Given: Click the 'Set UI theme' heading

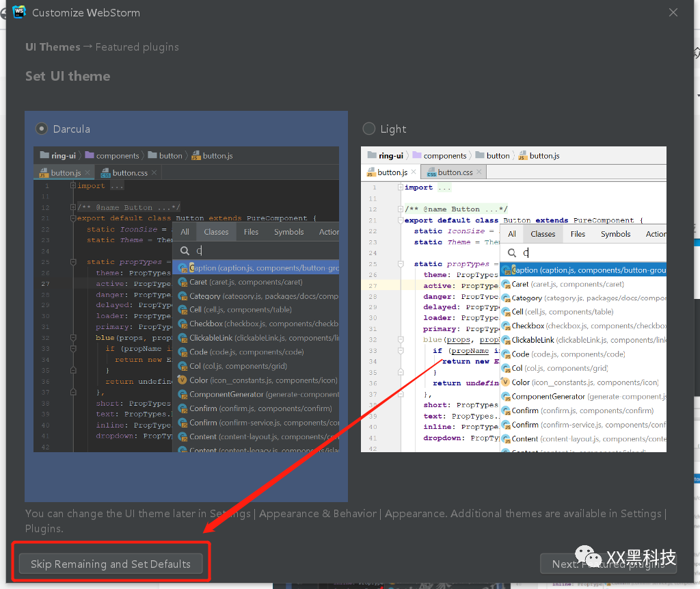Looking at the screenshot, I should pyautogui.click(x=68, y=76).
